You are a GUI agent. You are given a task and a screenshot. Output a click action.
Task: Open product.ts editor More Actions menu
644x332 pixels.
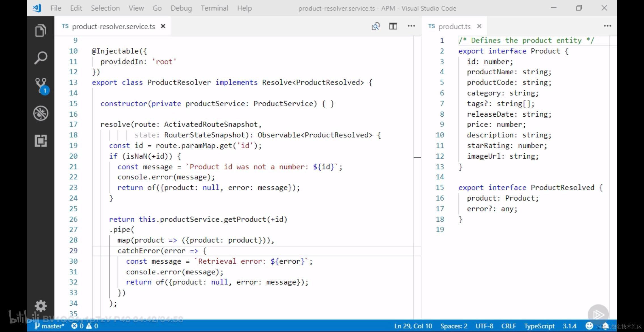pos(607,26)
